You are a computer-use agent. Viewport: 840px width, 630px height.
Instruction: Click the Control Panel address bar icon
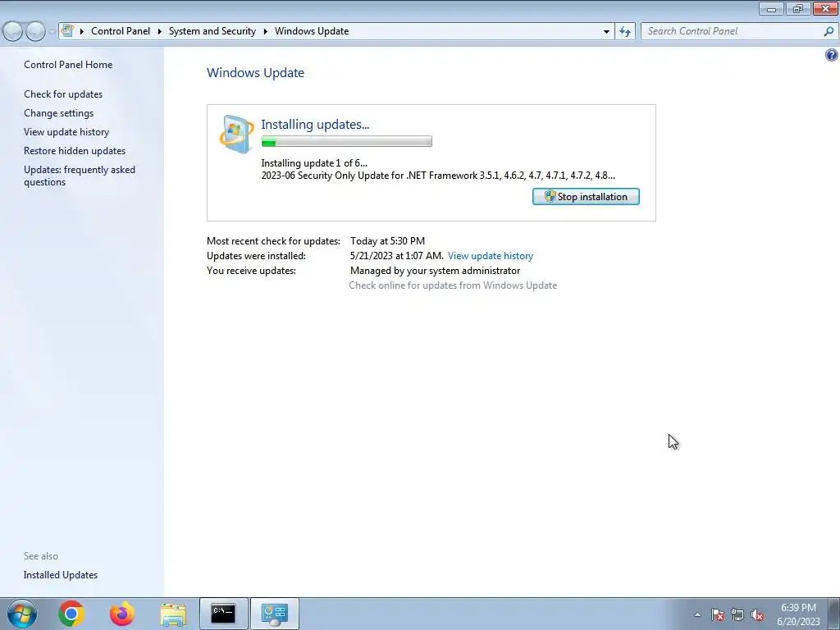pos(67,30)
